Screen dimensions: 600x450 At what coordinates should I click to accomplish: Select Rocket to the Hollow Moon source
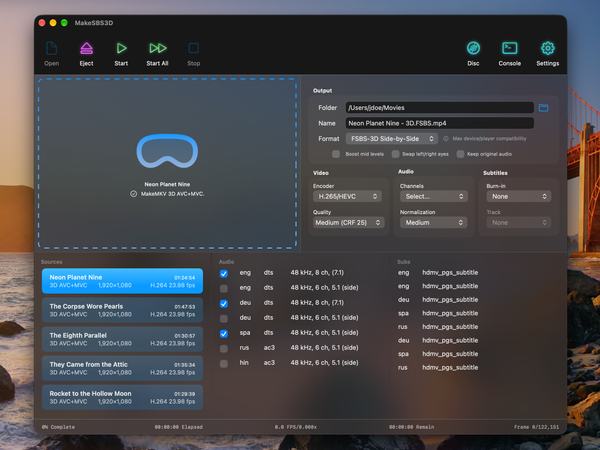(x=122, y=397)
